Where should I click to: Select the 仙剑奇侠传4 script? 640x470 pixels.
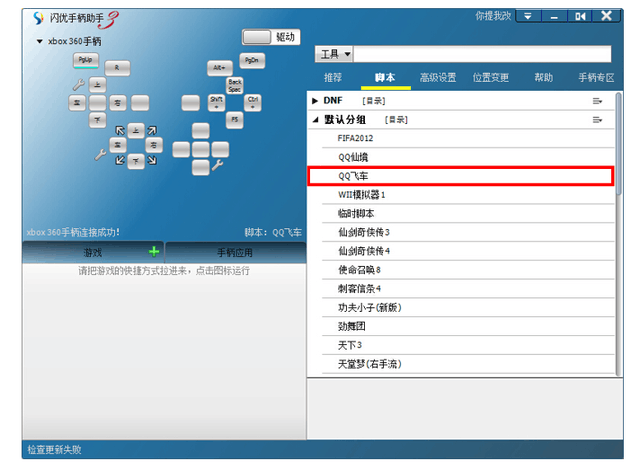tap(468, 251)
